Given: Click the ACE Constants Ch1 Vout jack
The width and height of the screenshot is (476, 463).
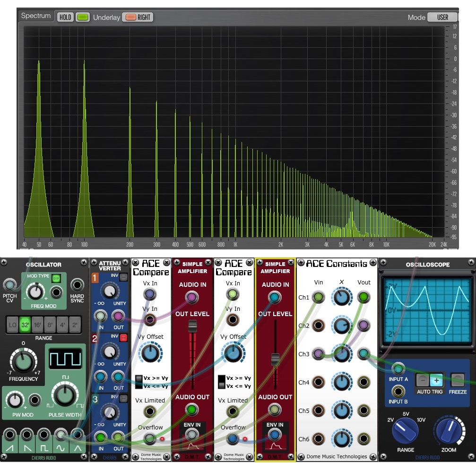Looking at the screenshot, I should coord(363,297).
